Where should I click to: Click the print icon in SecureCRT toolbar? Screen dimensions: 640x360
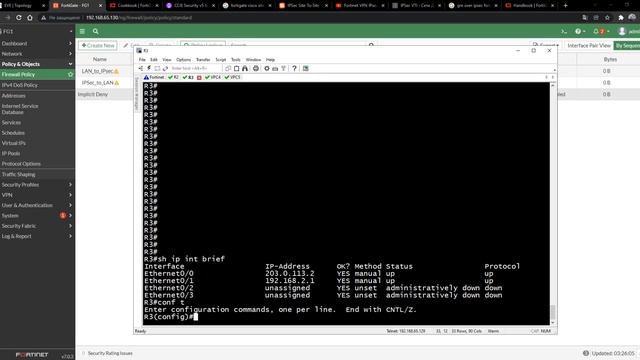(x=256, y=68)
